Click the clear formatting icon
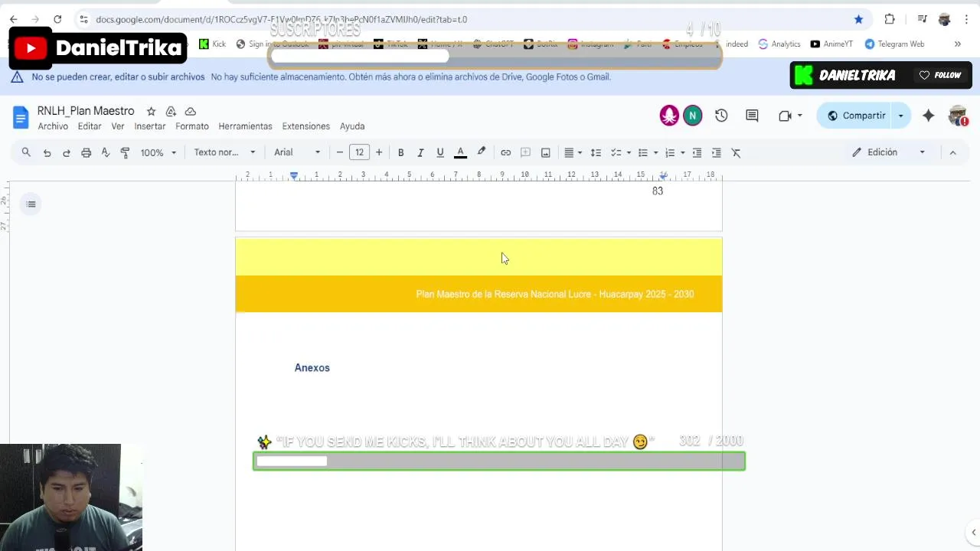 (x=736, y=152)
